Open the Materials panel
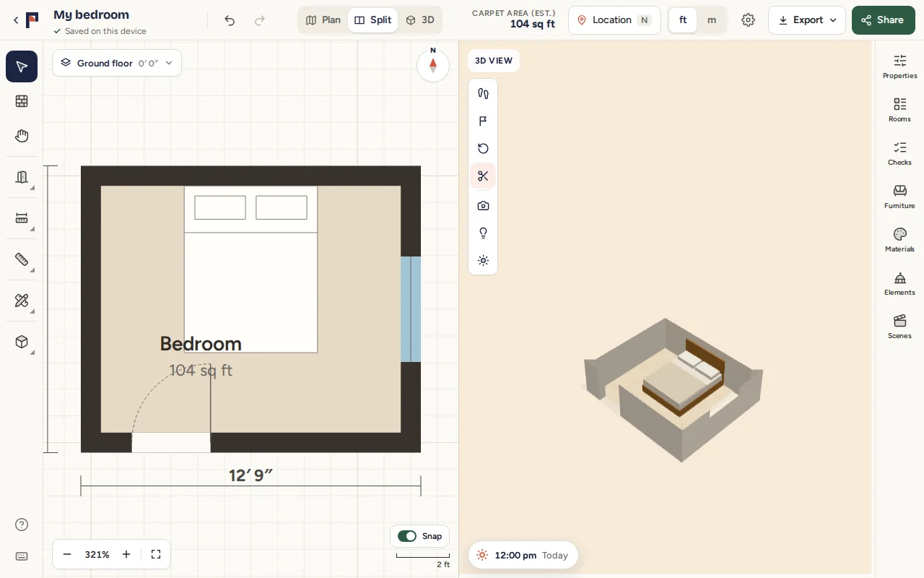 tap(899, 240)
